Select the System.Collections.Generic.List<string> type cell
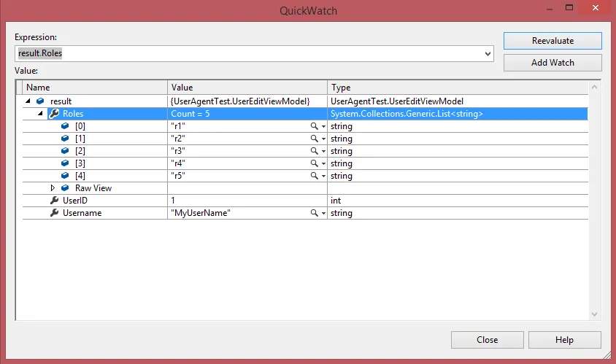Image resolution: width=616 pixels, height=364 pixels. pyautogui.click(x=458, y=114)
